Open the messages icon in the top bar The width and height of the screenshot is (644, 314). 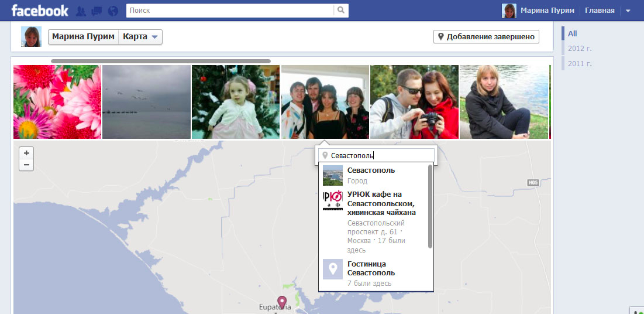97,11
